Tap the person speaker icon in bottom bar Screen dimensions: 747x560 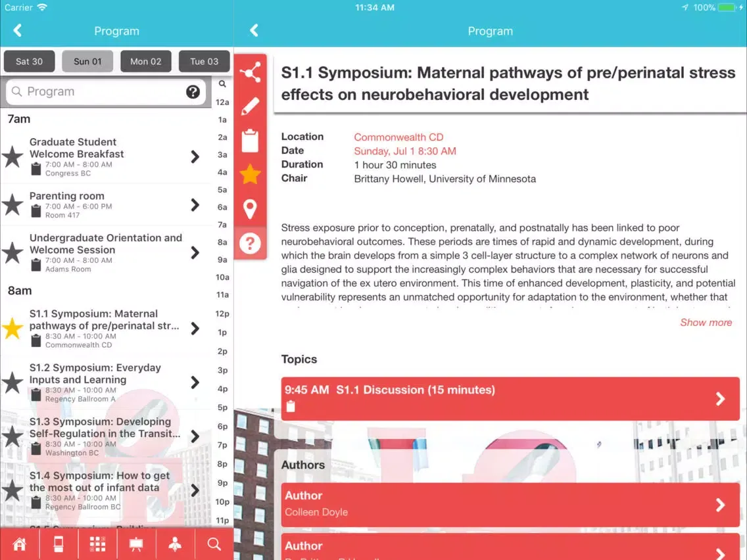175,544
